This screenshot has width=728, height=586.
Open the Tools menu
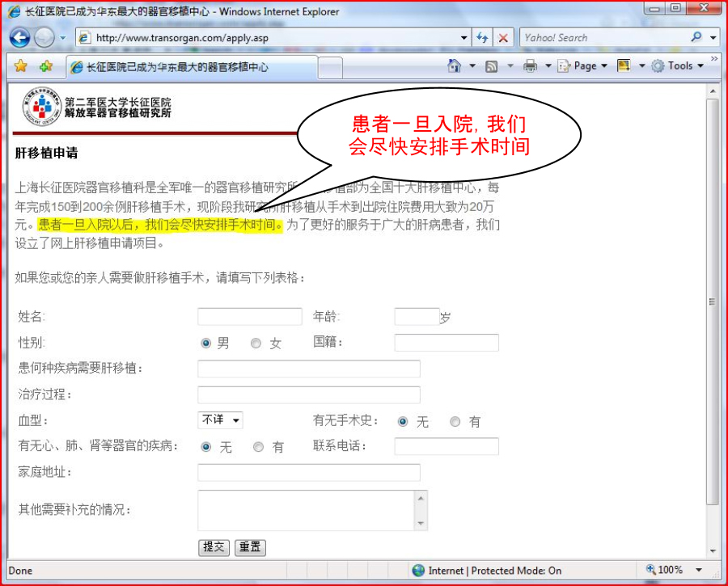coord(679,66)
